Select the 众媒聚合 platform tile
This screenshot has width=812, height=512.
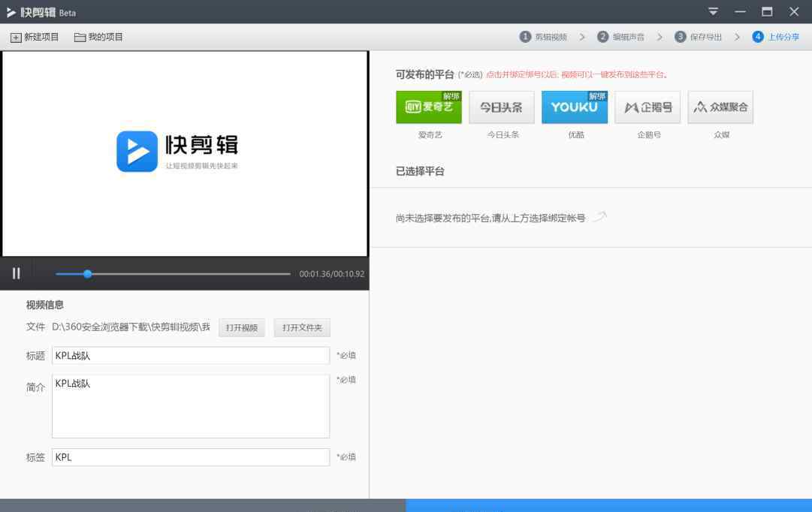click(x=721, y=107)
